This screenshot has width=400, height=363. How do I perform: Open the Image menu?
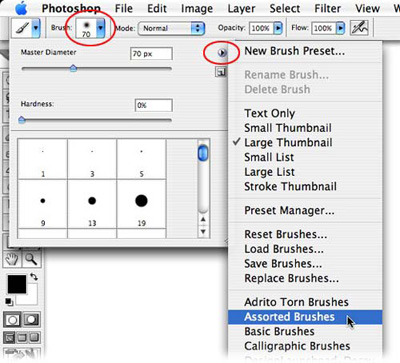pos(197,8)
